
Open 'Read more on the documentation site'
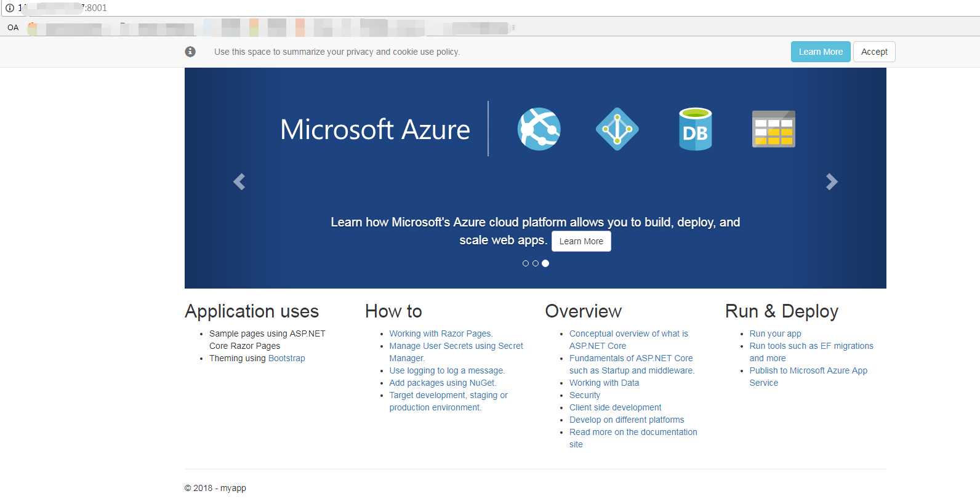click(x=633, y=438)
